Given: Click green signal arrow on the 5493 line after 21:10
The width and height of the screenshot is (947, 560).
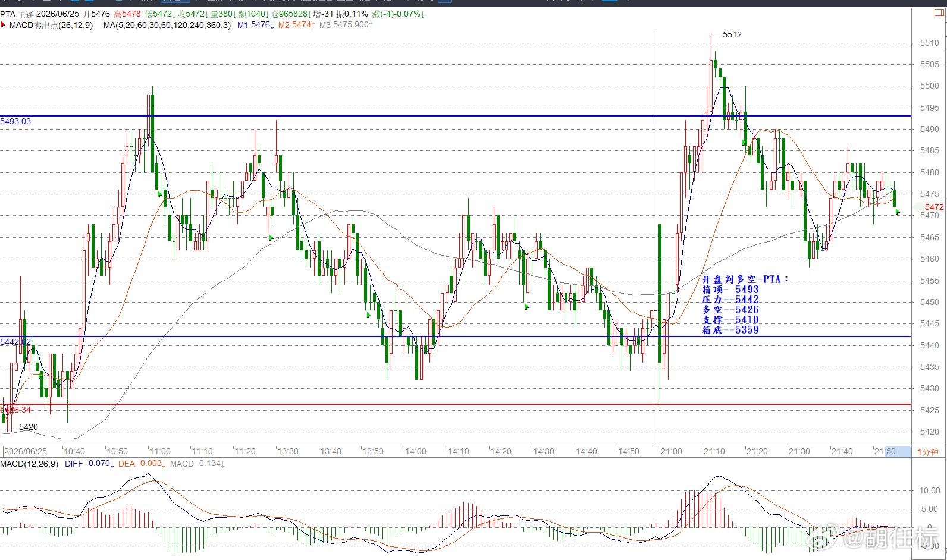Looking at the screenshot, I should 744,143.
